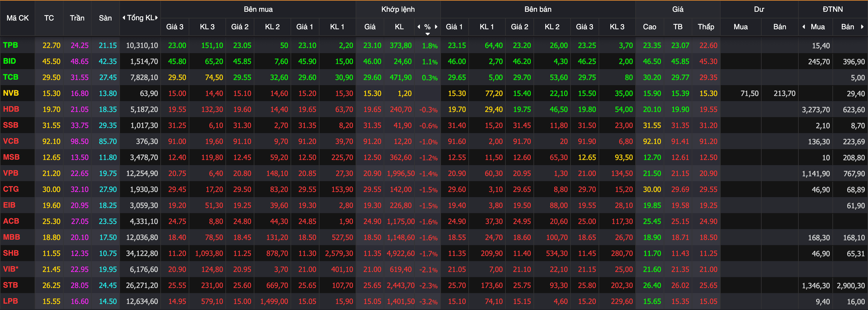Click ĐTNN group header
This screenshot has height=310, width=868.
point(833,9)
